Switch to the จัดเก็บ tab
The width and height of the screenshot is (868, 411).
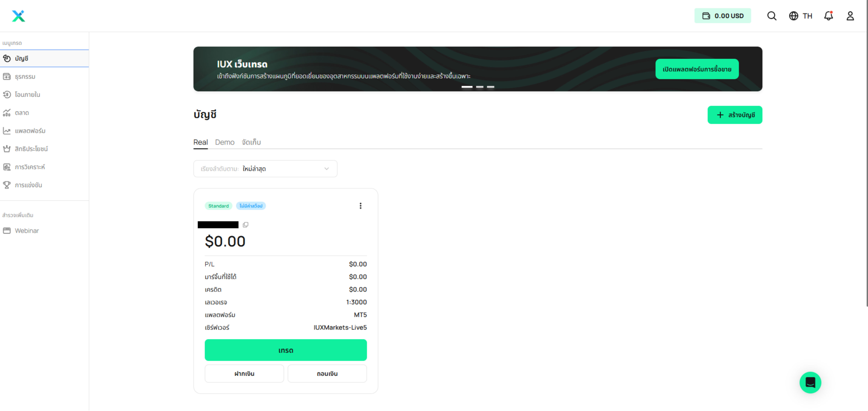coord(251,142)
